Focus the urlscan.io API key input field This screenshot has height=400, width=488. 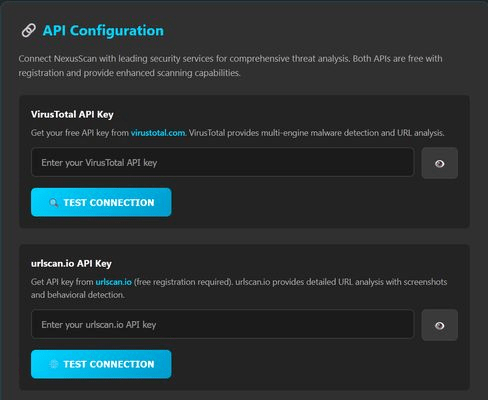coord(222,325)
